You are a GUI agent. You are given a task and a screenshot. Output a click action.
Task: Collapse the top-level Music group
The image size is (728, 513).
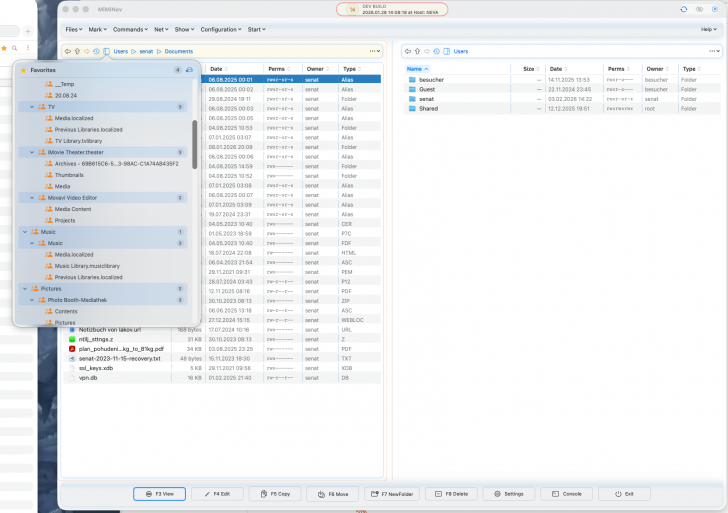[x=25, y=232]
